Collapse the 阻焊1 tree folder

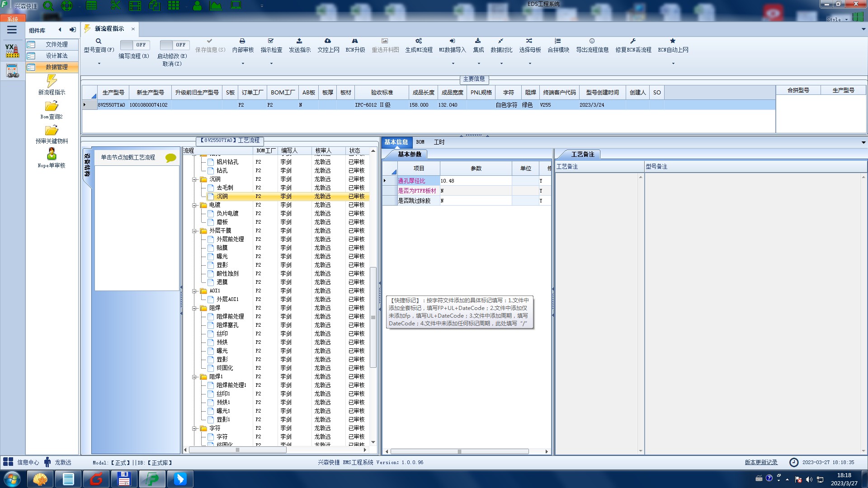(195, 377)
